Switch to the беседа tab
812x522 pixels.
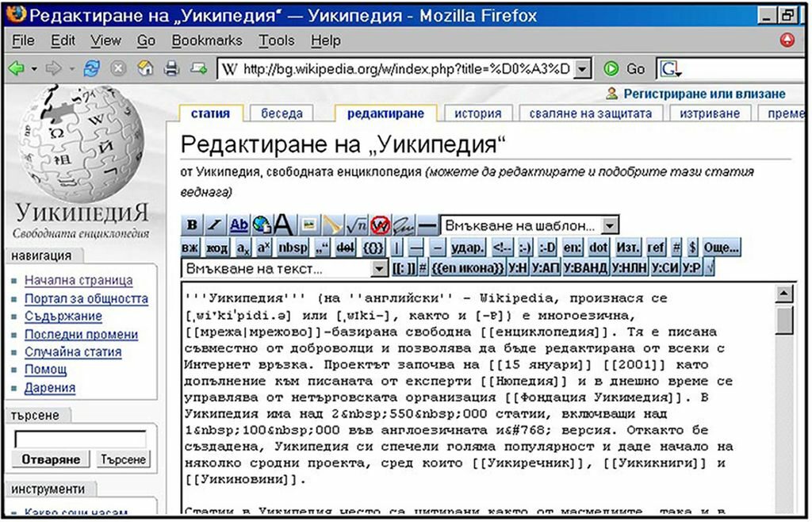282,113
